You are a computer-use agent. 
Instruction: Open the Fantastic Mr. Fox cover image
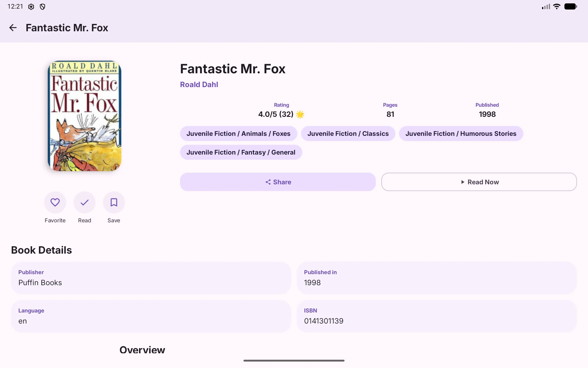coord(85,116)
